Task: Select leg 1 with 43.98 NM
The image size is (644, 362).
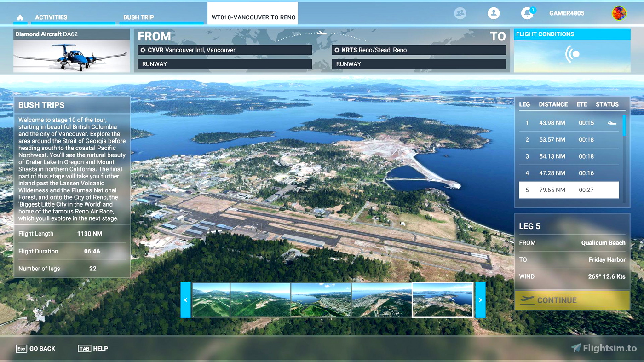Action: tap(569, 123)
